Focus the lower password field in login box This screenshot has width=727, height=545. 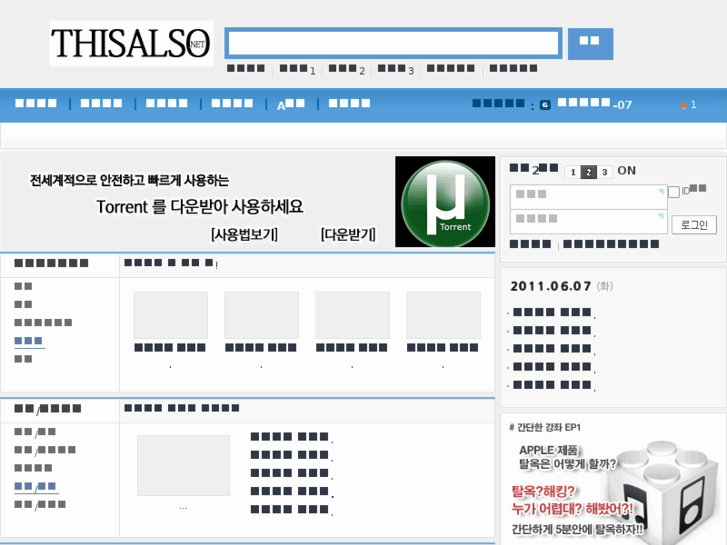(x=588, y=221)
